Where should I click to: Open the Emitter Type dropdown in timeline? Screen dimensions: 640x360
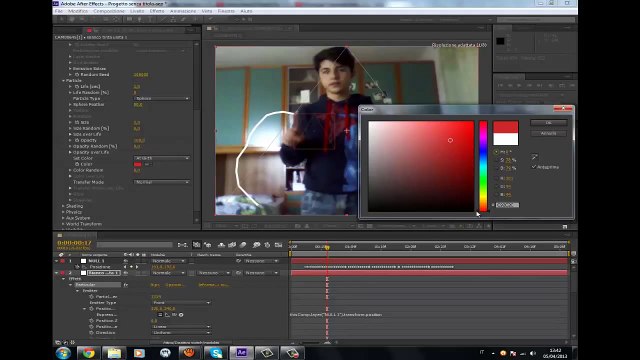click(x=181, y=303)
